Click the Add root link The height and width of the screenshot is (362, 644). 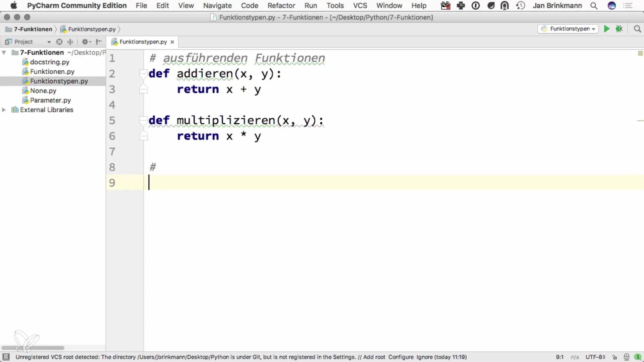click(x=374, y=357)
